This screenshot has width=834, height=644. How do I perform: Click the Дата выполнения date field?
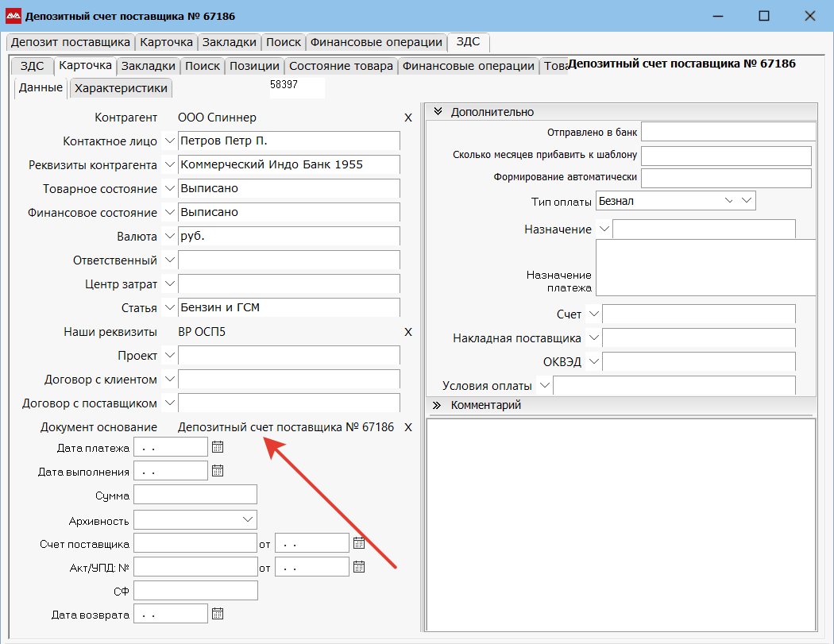point(171,471)
